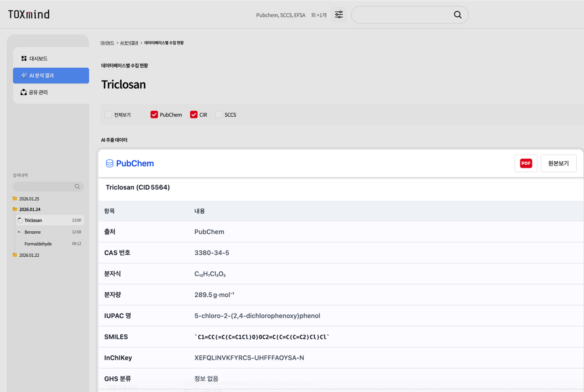Click the magnifier icon in top search bar

(457, 15)
